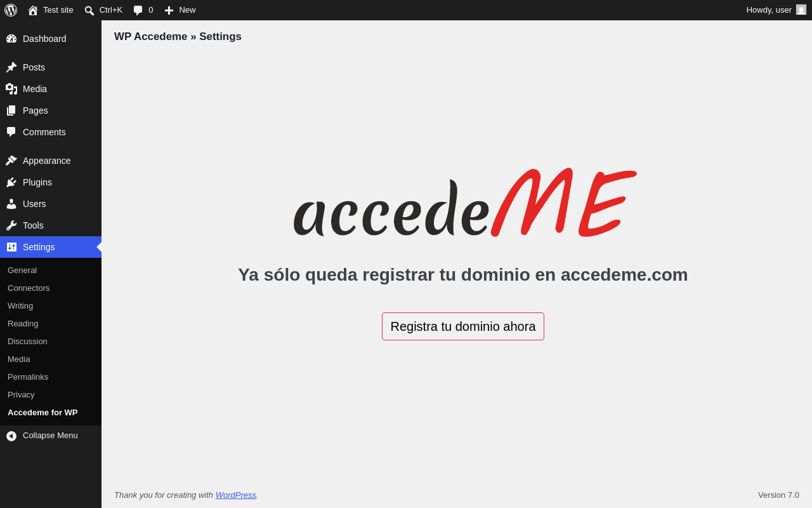Screen dimensions: 812x508
Task: Open the Appearance menu
Action: coord(51,161)
